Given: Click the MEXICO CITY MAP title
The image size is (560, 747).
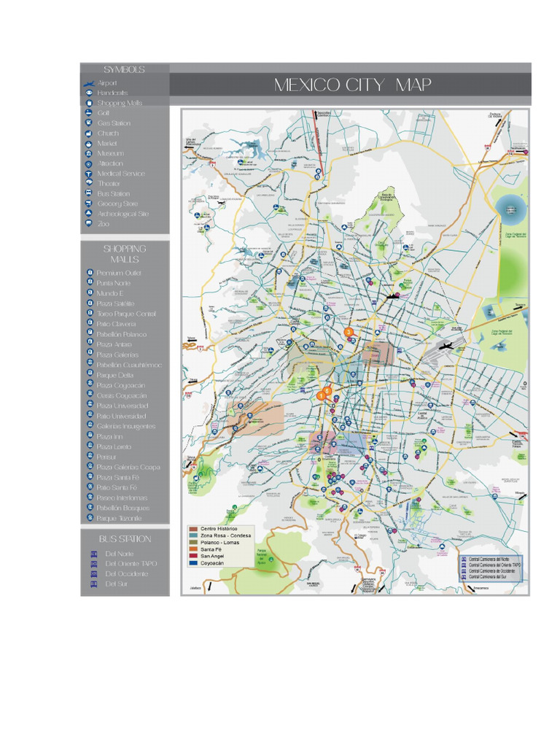Looking at the screenshot, I should [352, 85].
